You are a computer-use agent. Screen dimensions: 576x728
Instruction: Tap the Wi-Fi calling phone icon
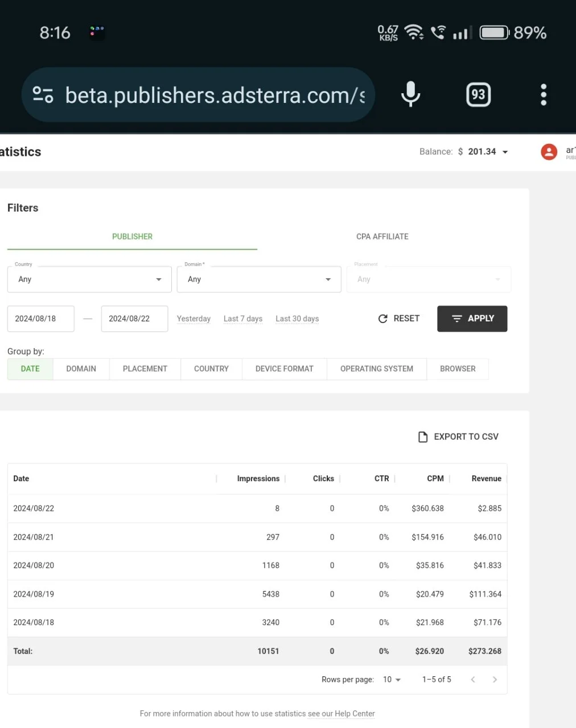(x=438, y=32)
